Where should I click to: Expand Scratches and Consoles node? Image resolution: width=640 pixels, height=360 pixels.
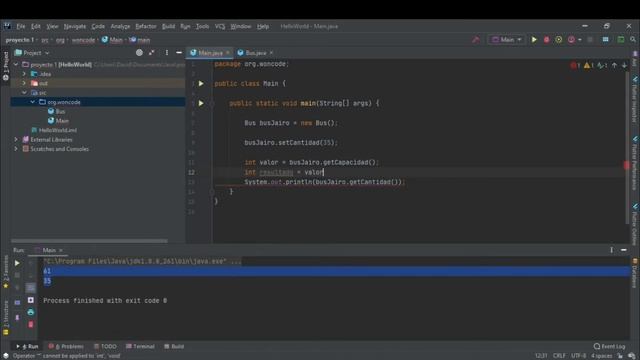(x=16, y=149)
